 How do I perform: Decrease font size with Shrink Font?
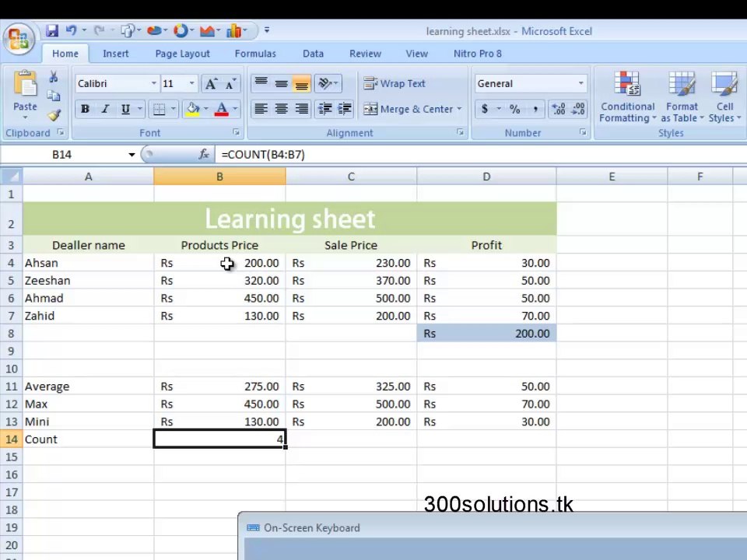coord(230,84)
